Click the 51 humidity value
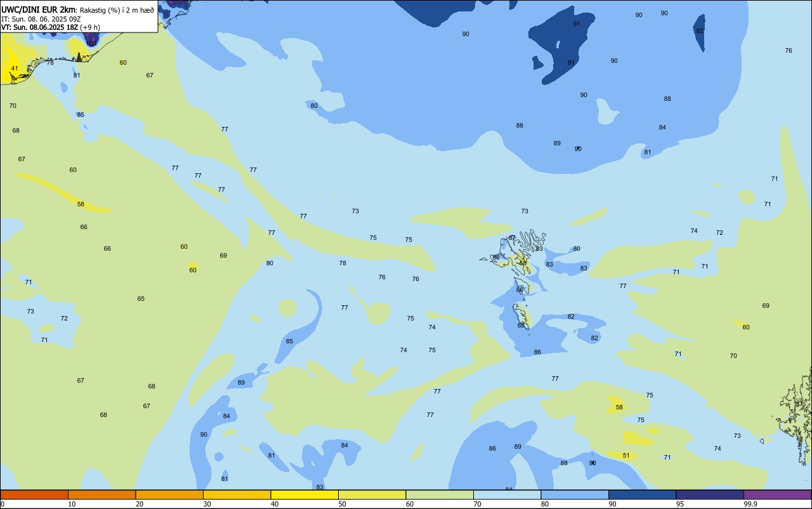This screenshot has height=509, width=812. 626,455
